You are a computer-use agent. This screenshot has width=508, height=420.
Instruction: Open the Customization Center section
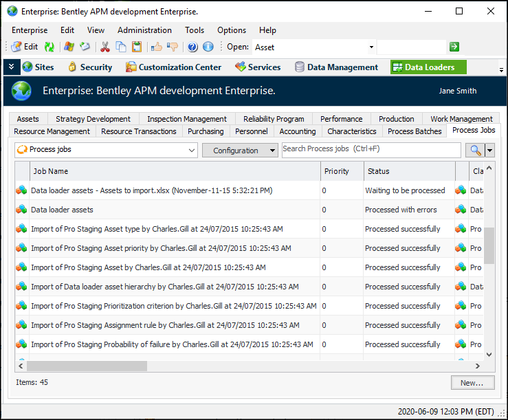point(173,67)
